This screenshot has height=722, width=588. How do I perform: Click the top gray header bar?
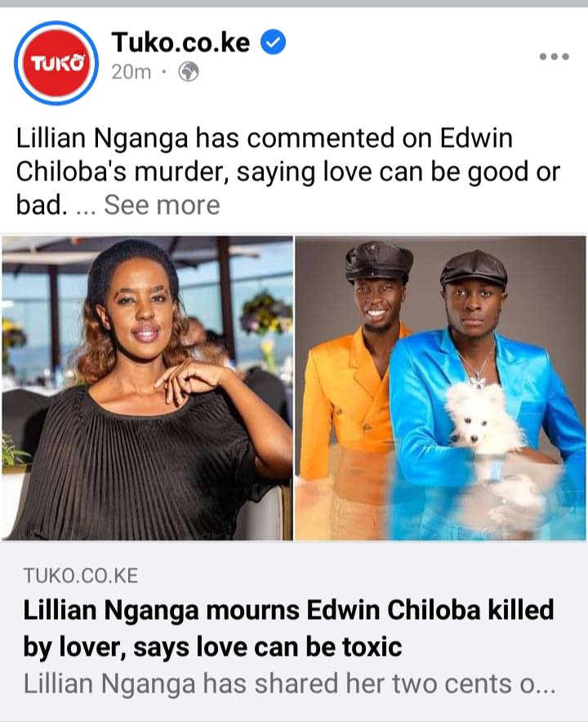(x=294, y=3)
